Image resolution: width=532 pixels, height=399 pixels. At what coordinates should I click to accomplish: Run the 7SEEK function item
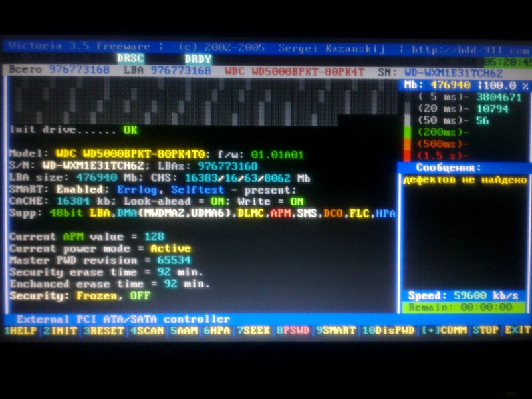point(253,331)
